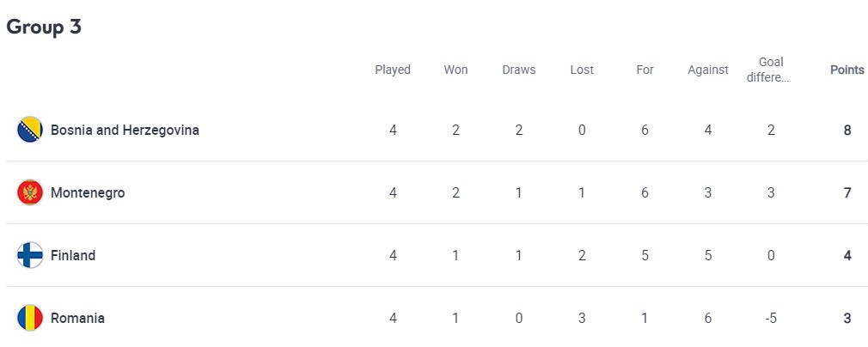The width and height of the screenshot is (868, 347).
Task: Select the Finland team name
Action: point(73,256)
